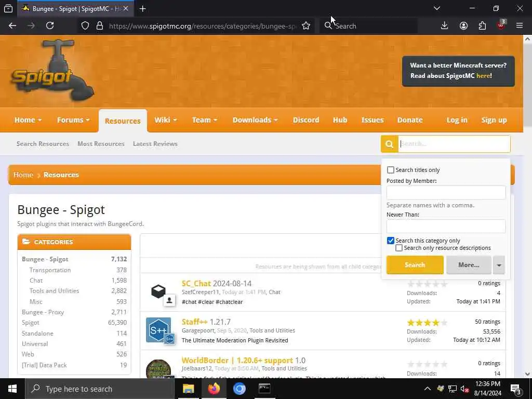Focus the Newer Than date field

coord(446,227)
